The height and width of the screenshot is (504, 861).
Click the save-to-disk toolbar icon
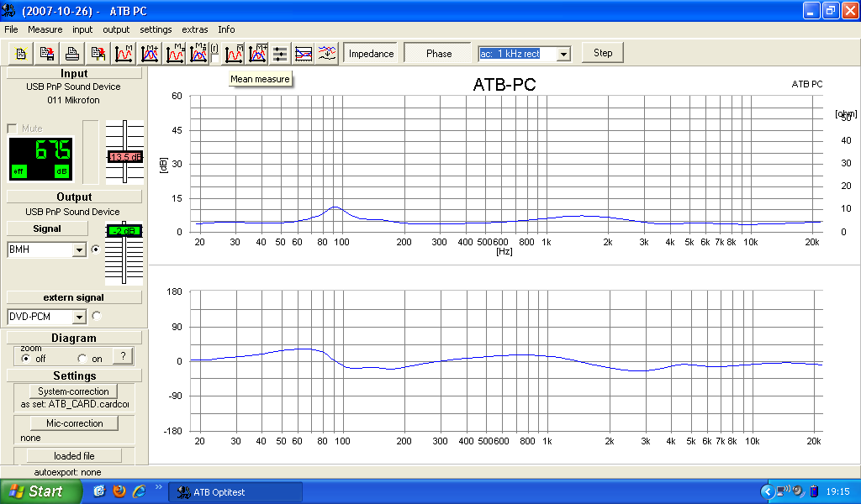pos(47,54)
